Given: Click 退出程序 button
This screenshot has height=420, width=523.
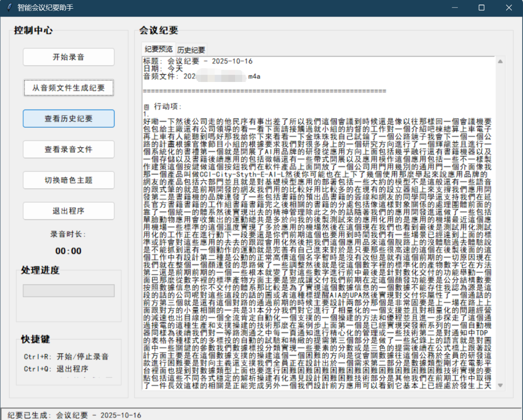Looking at the screenshot, I should pos(69,211).
